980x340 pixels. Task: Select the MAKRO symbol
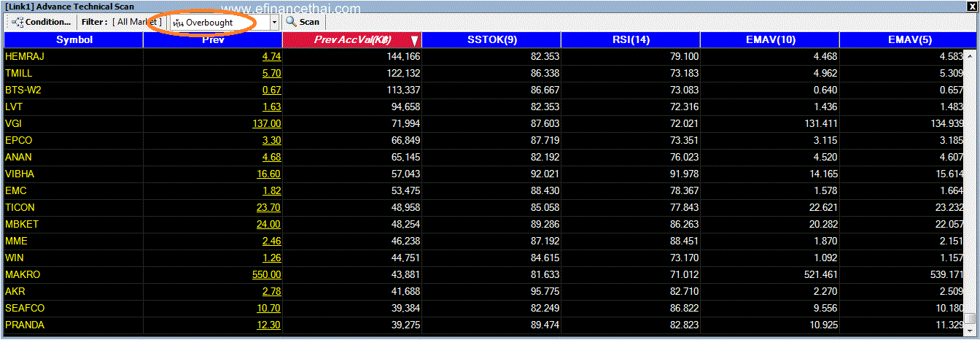click(23, 274)
